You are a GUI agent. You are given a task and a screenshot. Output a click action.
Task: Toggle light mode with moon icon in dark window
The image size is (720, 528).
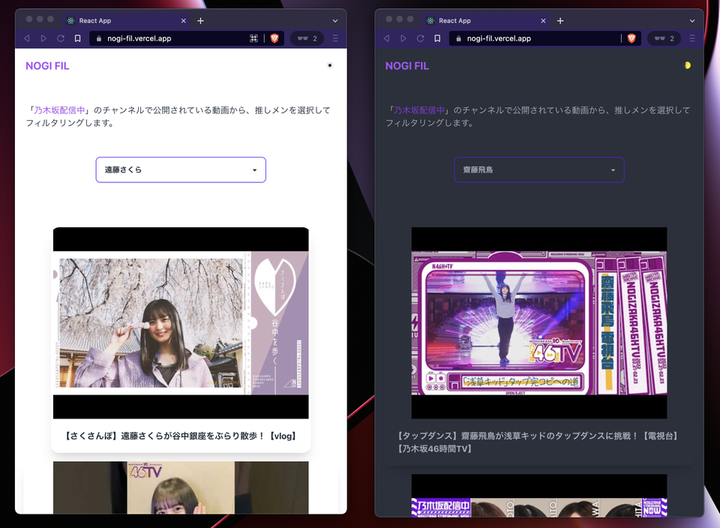point(687,65)
